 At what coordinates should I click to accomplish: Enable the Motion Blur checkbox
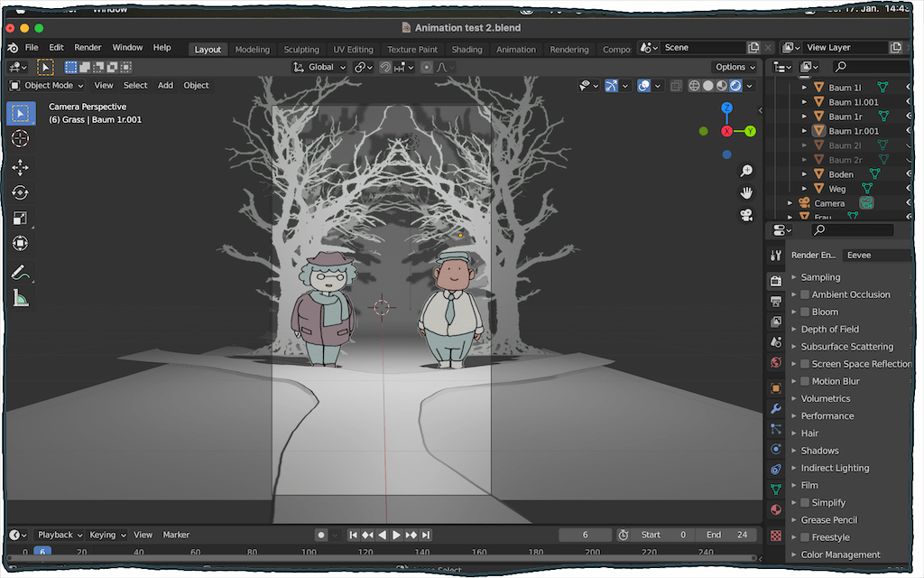click(x=805, y=382)
